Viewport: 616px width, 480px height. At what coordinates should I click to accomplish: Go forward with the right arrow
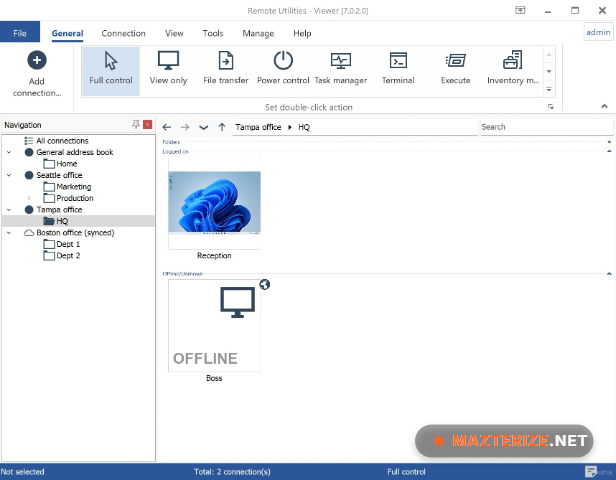point(185,127)
